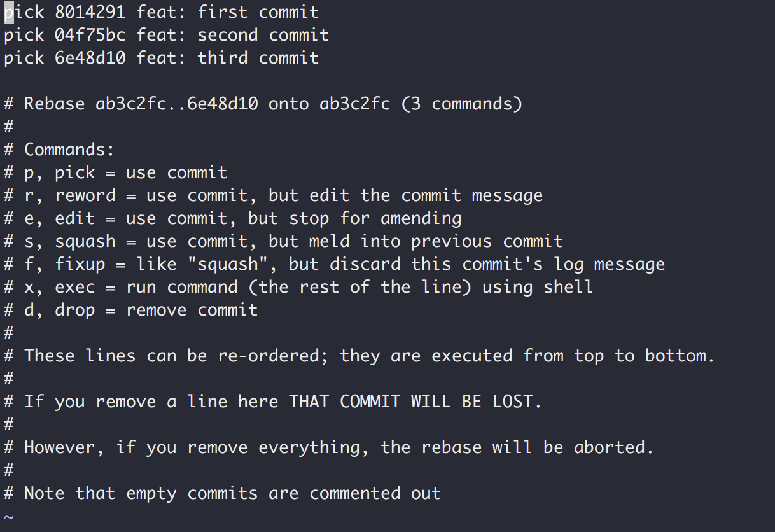Click the word "pick" on the first commit line
This screenshot has height=532, width=775.
24,12
